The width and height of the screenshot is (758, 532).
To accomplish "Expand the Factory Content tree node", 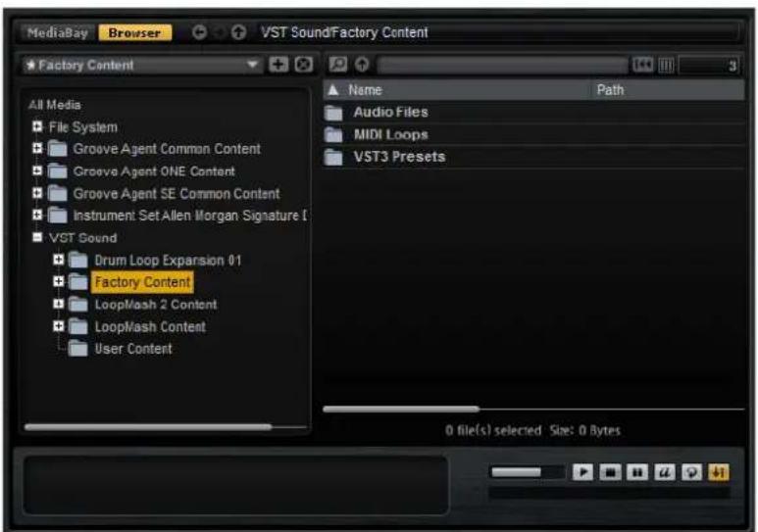I will pyautogui.click(x=59, y=281).
